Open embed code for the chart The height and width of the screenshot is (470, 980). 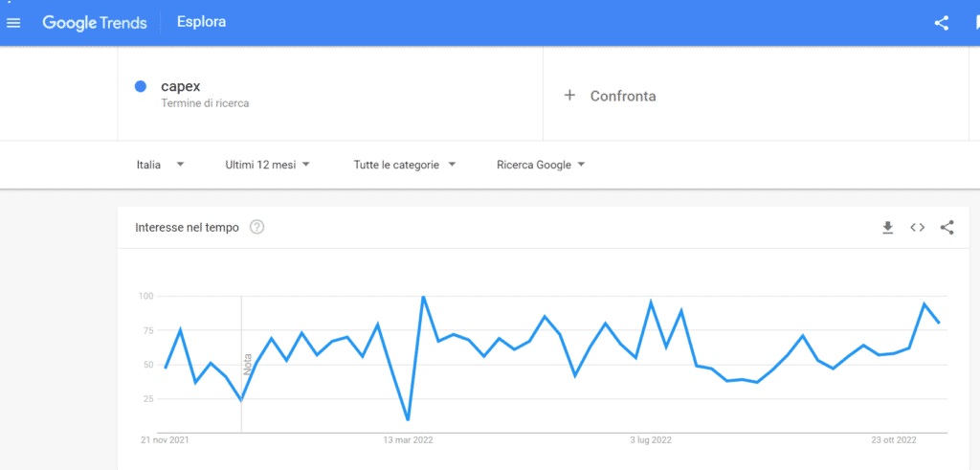coord(917,228)
